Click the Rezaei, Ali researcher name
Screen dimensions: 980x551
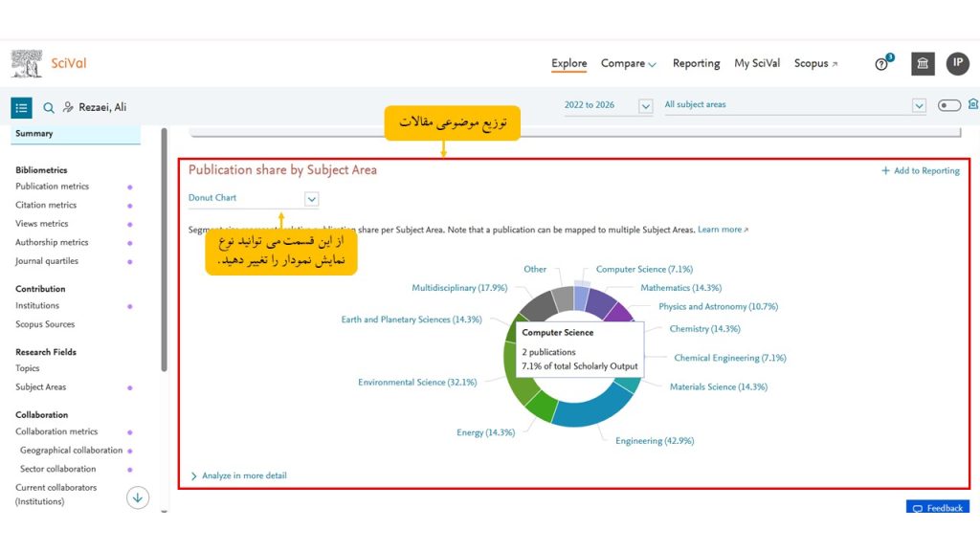point(102,107)
